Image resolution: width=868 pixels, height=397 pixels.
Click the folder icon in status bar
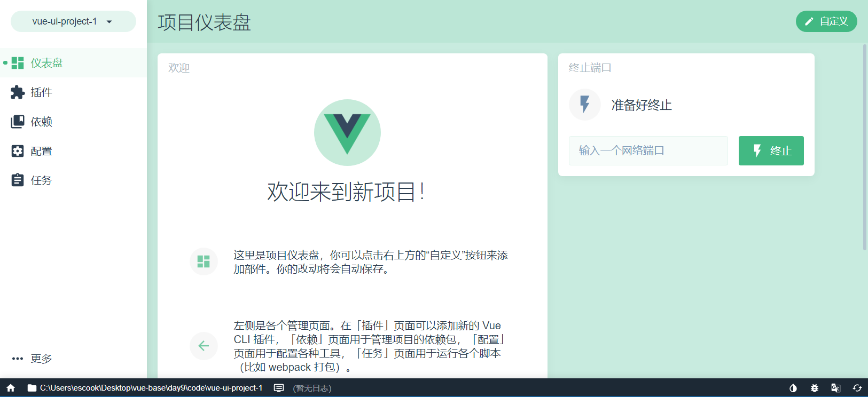click(x=32, y=388)
